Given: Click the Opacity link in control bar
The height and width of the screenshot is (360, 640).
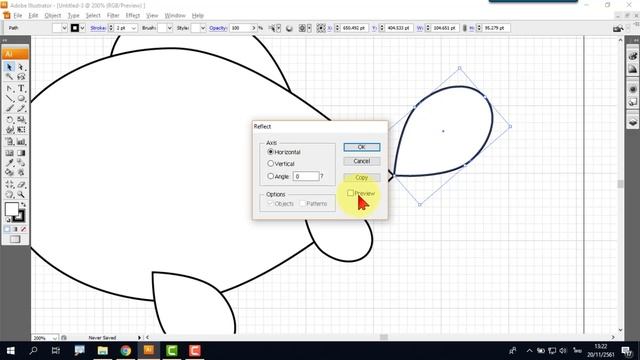Looking at the screenshot, I should click(218, 28).
